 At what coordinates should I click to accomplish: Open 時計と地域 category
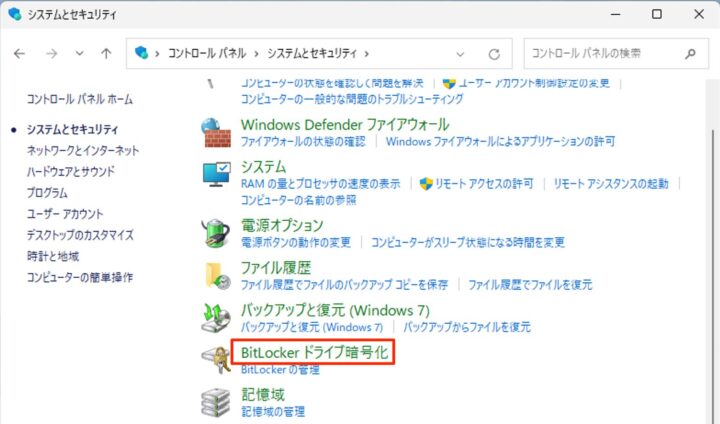pos(53,256)
